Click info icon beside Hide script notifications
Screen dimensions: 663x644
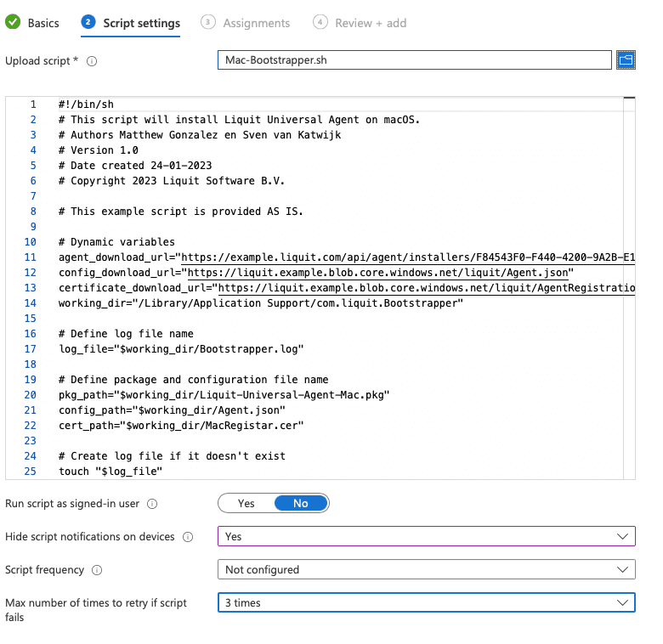(188, 537)
